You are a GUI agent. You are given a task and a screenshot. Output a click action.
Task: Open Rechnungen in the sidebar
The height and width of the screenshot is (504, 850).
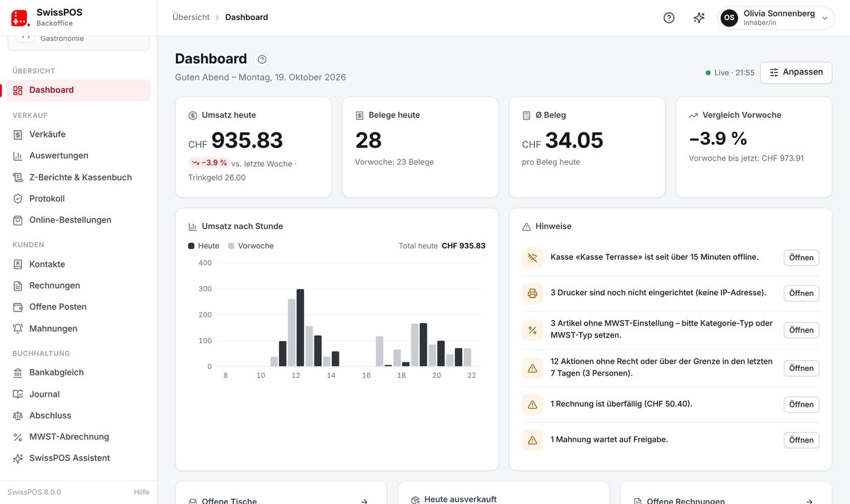[78, 285]
